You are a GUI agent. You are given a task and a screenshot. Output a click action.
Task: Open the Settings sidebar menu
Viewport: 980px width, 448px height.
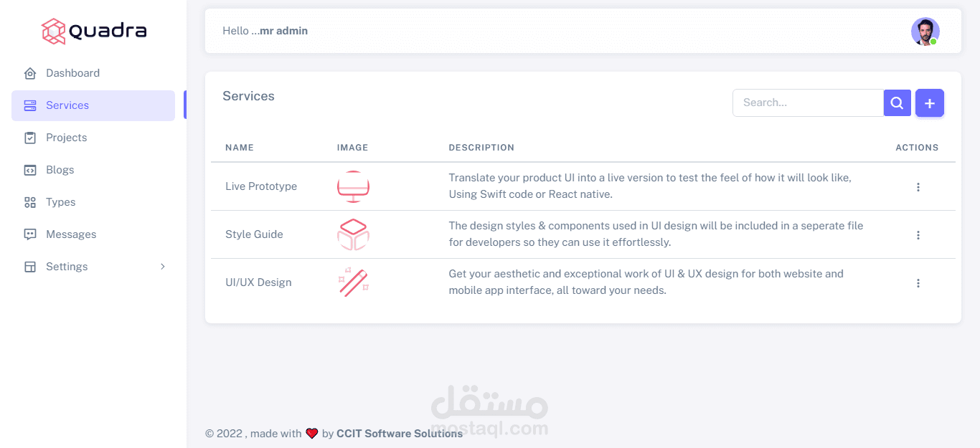tap(67, 267)
